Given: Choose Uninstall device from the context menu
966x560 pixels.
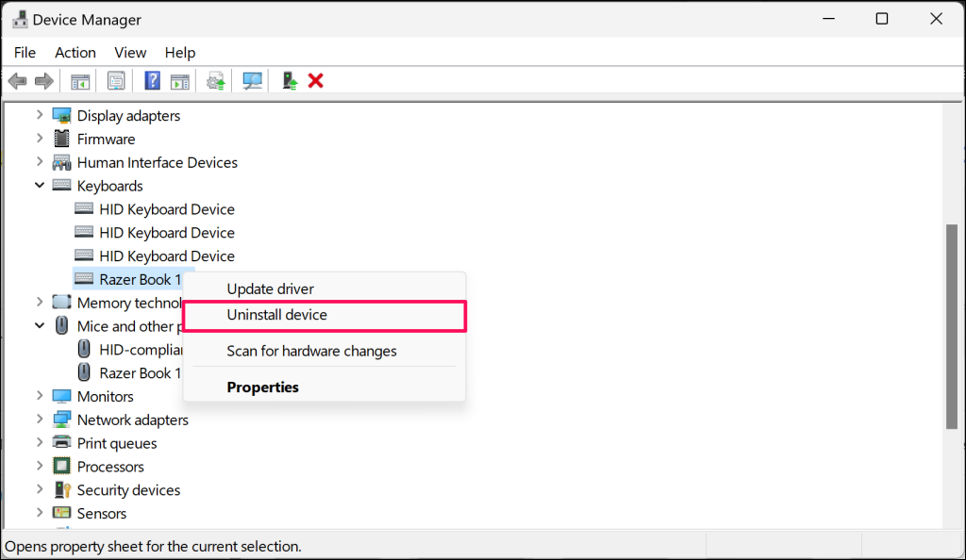Looking at the screenshot, I should coord(277,315).
